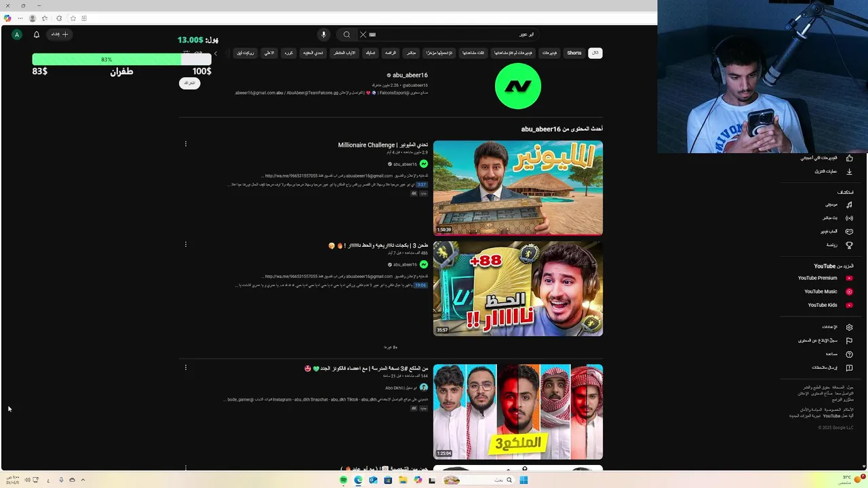This screenshot has height=488, width=868.
Task: Open YouTube Premium link
Action: [825, 278]
